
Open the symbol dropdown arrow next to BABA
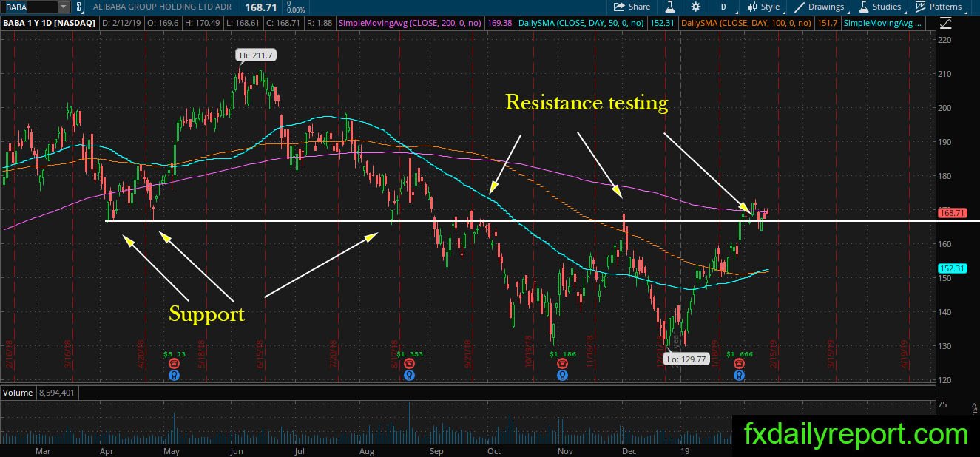63,7
